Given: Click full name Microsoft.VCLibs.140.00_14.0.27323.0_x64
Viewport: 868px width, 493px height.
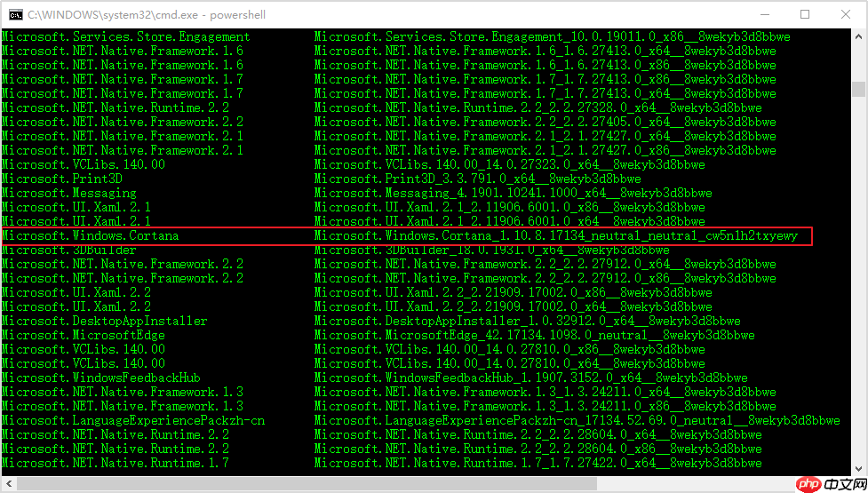Looking at the screenshot, I should coord(510,165).
